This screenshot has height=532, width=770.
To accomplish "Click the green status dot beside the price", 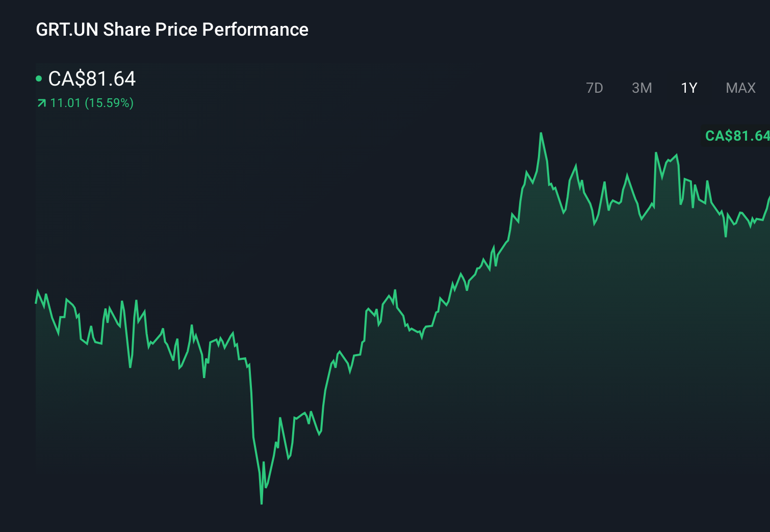I will (x=39, y=78).
